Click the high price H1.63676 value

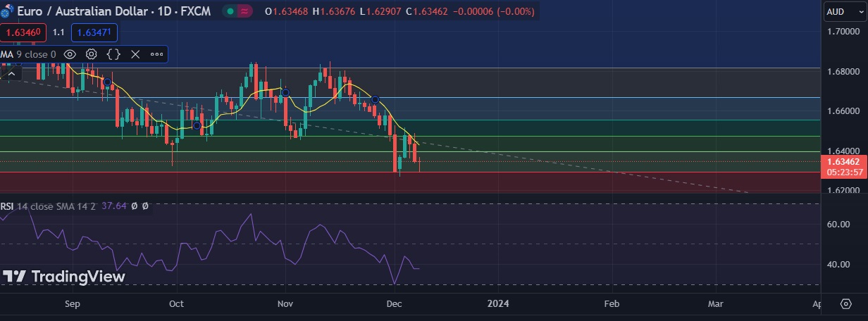click(x=334, y=11)
